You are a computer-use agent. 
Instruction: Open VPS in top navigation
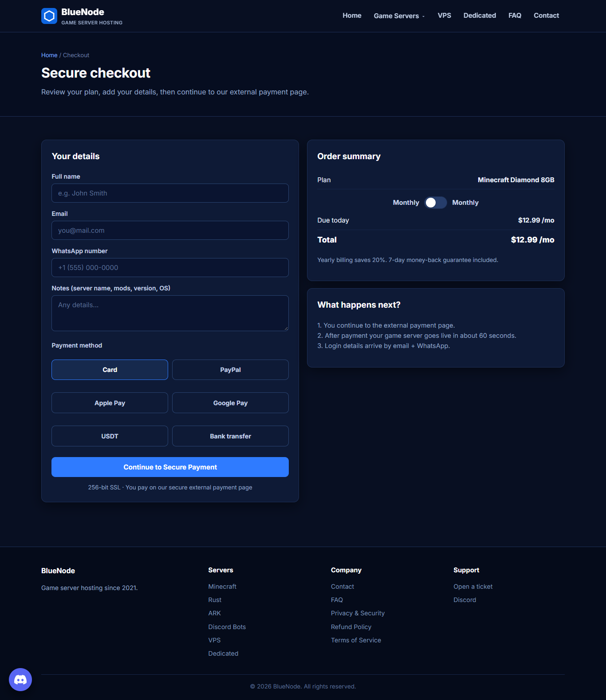point(444,16)
